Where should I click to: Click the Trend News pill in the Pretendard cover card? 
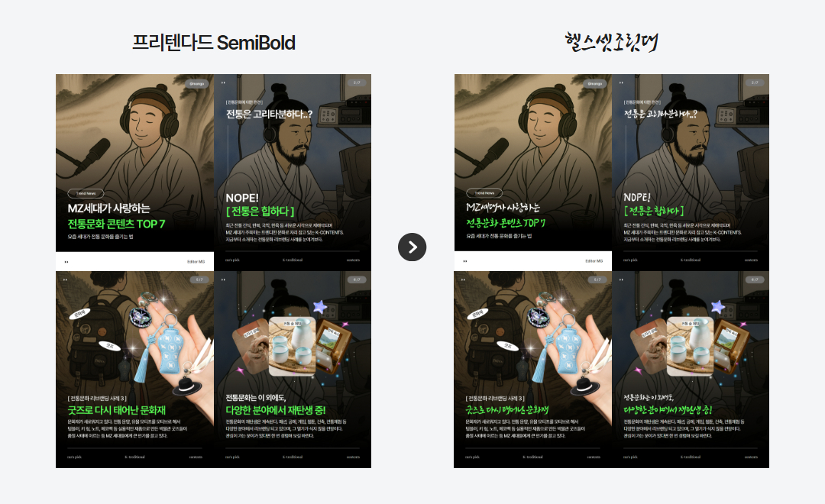(86, 193)
